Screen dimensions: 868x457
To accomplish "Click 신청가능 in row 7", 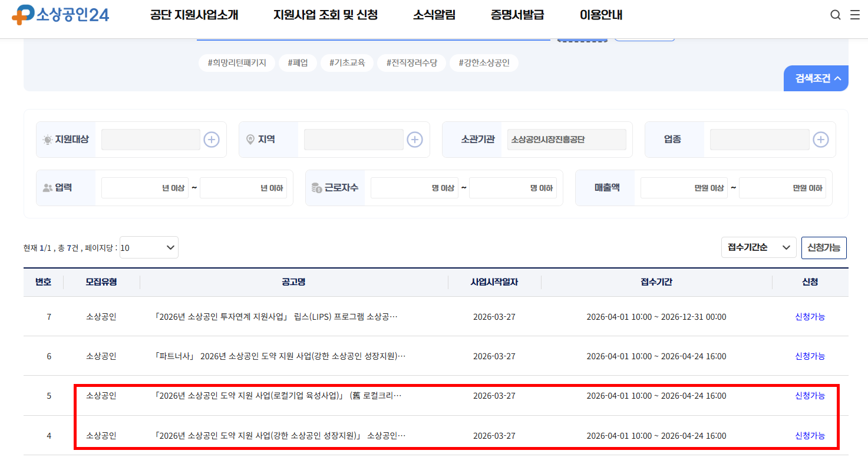I will click(x=810, y=317).
